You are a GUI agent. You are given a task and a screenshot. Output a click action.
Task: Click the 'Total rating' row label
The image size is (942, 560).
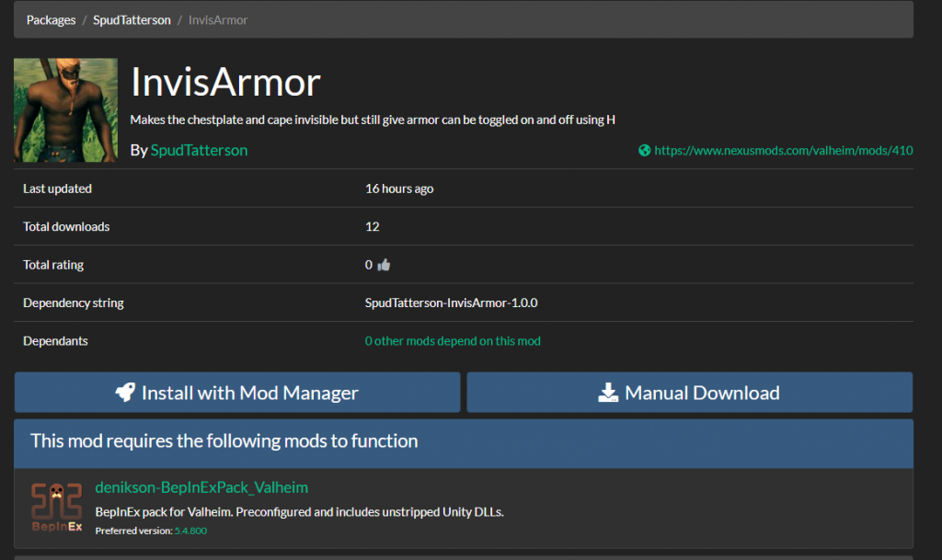(52, 265)
